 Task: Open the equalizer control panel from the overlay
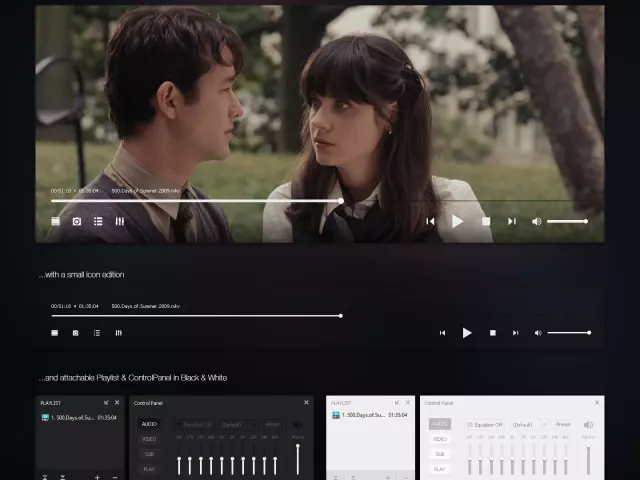[119, 221]
